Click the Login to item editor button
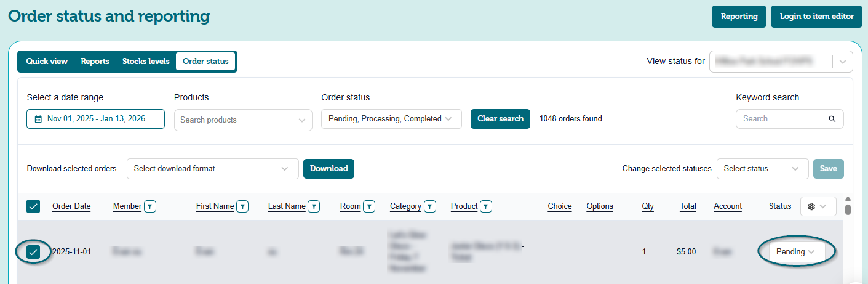 tap(816, 17)
